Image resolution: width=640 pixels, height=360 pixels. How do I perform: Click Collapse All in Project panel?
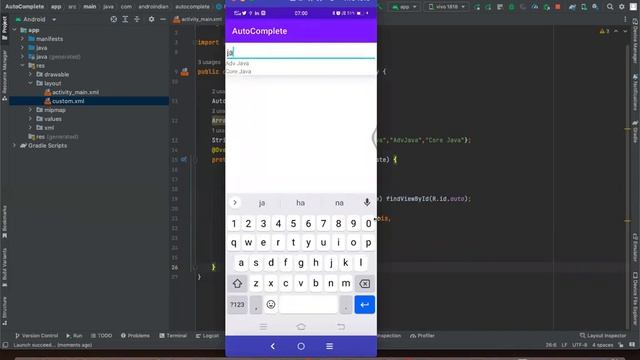137,19
